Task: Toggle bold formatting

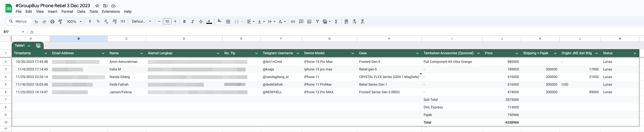Action: click(184, 22)
